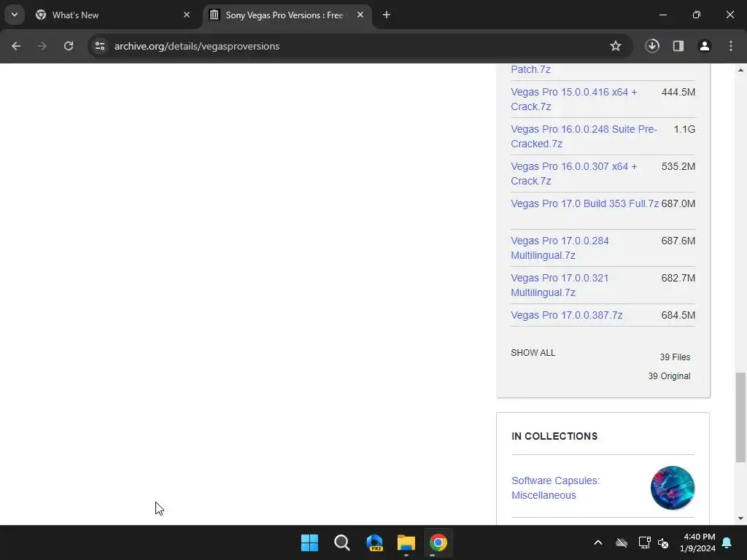
Task: Reload the archive.org page
Action: pos(69,46)
